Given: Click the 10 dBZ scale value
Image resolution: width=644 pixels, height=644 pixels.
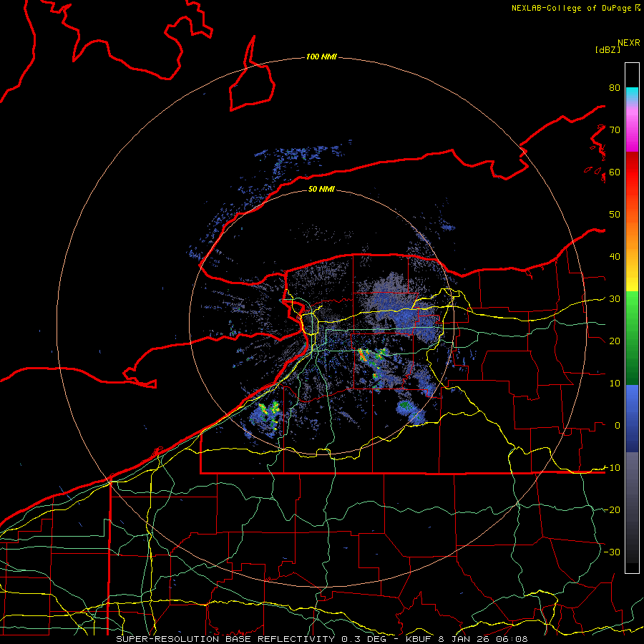Looking at the screenshot, I should click(x=615, y=384).
